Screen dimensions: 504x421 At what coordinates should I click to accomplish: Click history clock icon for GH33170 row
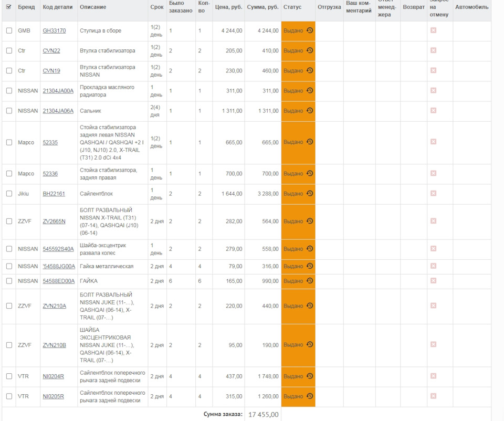pos(310,30)
